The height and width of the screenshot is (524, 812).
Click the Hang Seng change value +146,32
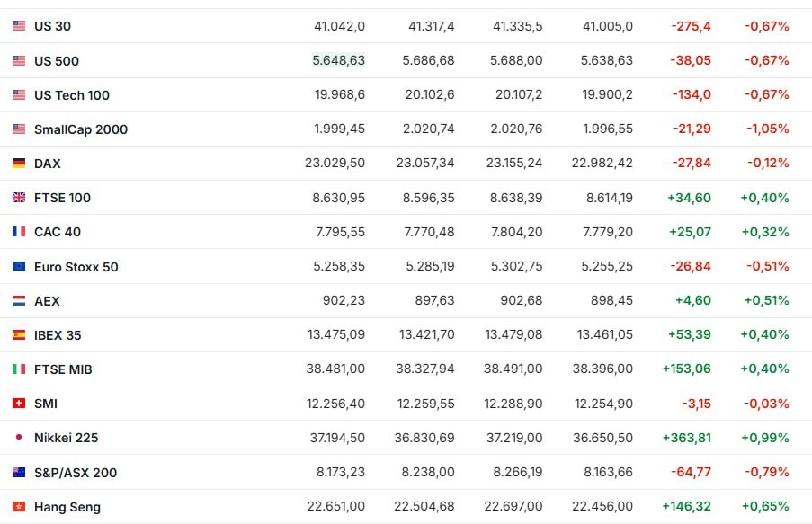(687, 506)
